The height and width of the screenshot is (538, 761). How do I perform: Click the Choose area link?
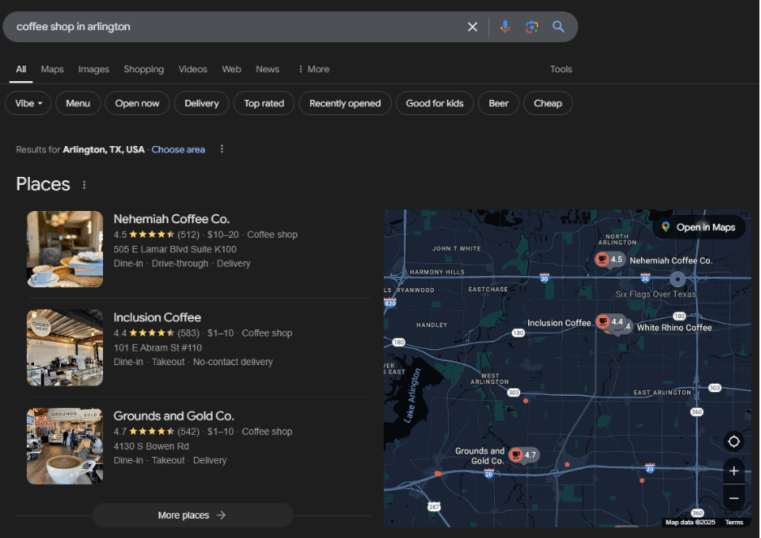(x=178, y=149)
